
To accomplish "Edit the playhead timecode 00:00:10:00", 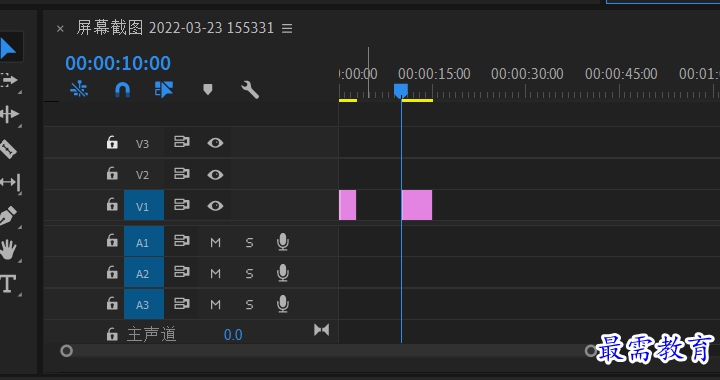I will (118, 63).
